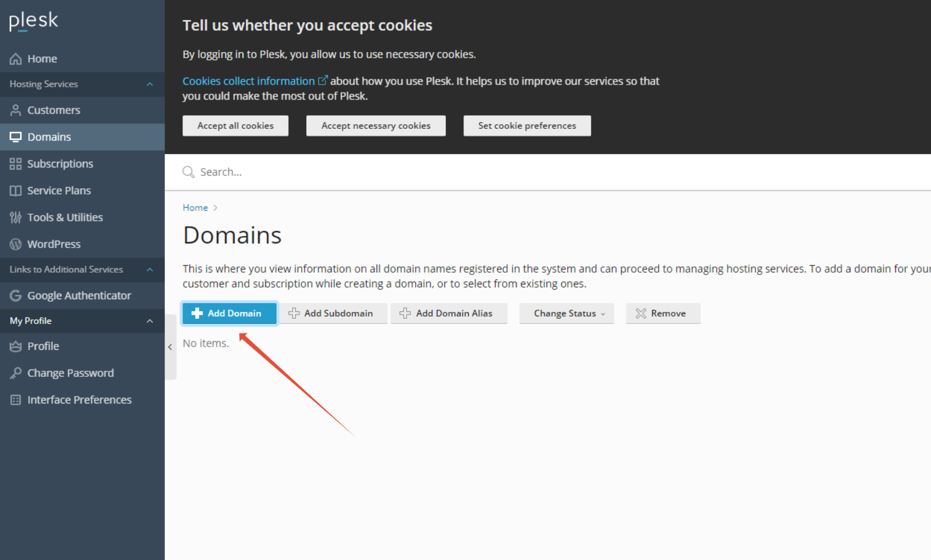Screen dimensions: 931x560
Task: Click the Domains page heading
Action: point(232,235)
